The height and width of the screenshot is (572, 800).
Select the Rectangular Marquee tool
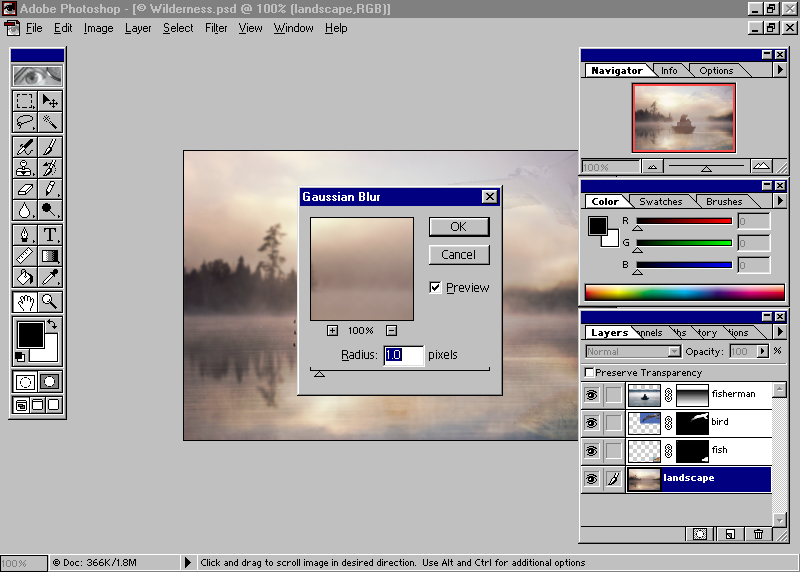[24, 101]
